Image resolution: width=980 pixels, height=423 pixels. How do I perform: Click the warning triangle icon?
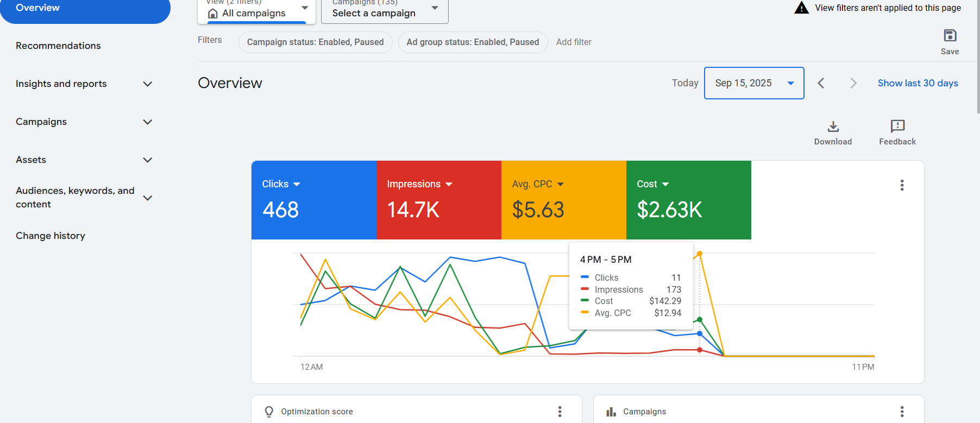[802, 8]
